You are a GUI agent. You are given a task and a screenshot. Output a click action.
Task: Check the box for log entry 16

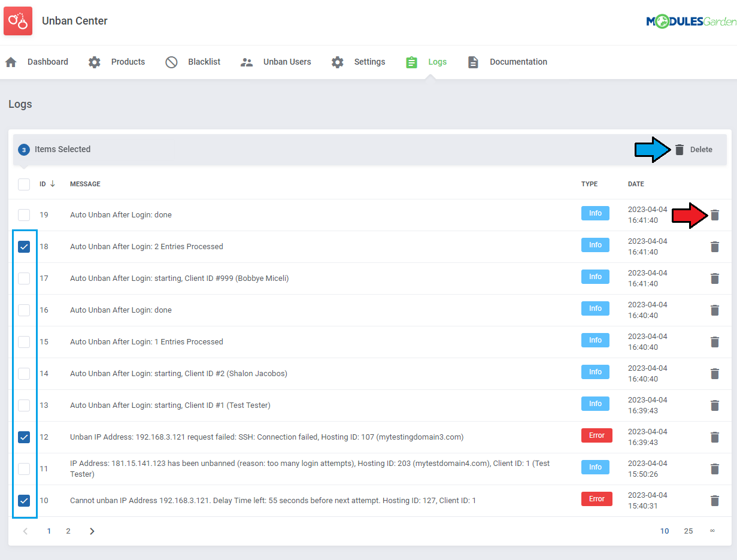(x=24, y=310)
